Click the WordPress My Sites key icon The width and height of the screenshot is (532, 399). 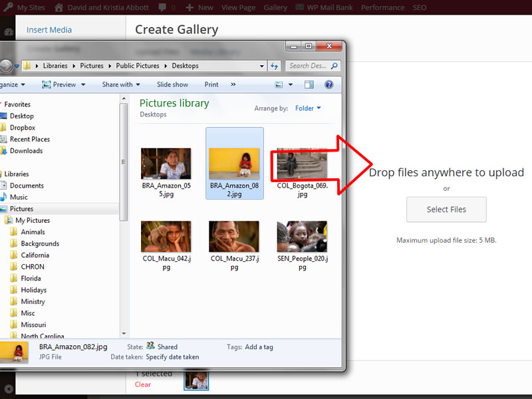click(x=8, y=7)
